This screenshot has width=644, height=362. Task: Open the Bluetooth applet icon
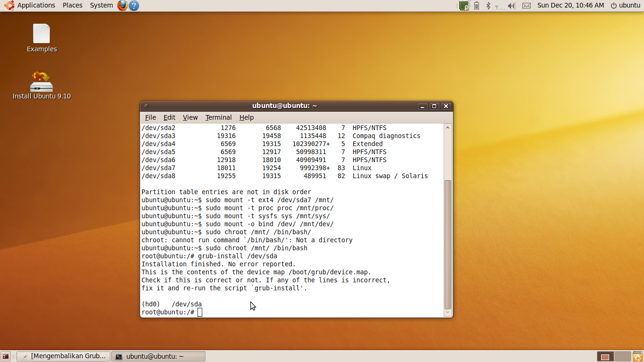pos(488,6)
